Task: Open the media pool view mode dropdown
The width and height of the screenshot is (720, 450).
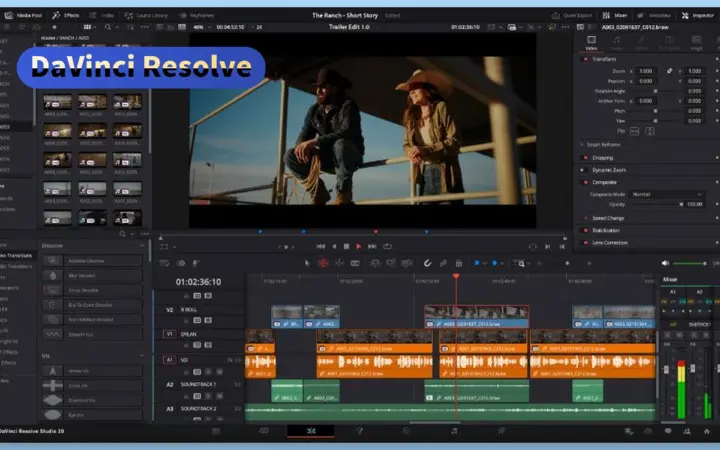Action: [x=90, y=27]
